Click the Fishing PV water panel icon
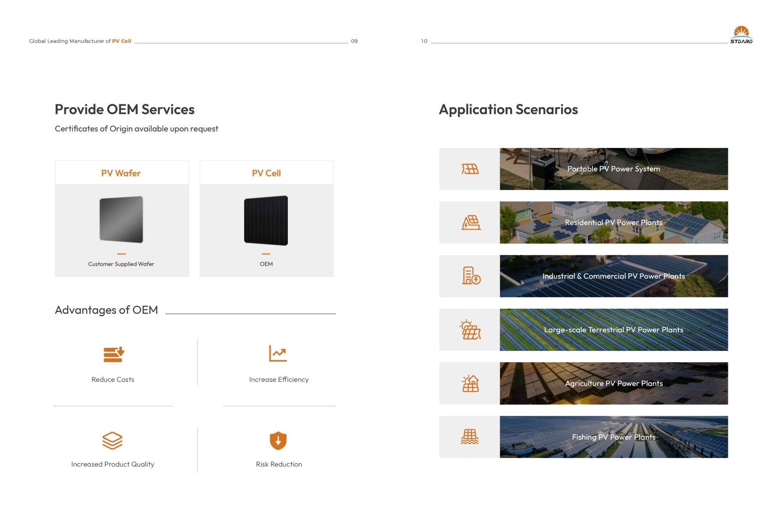779x532 pixels. (x=470, y=437)
